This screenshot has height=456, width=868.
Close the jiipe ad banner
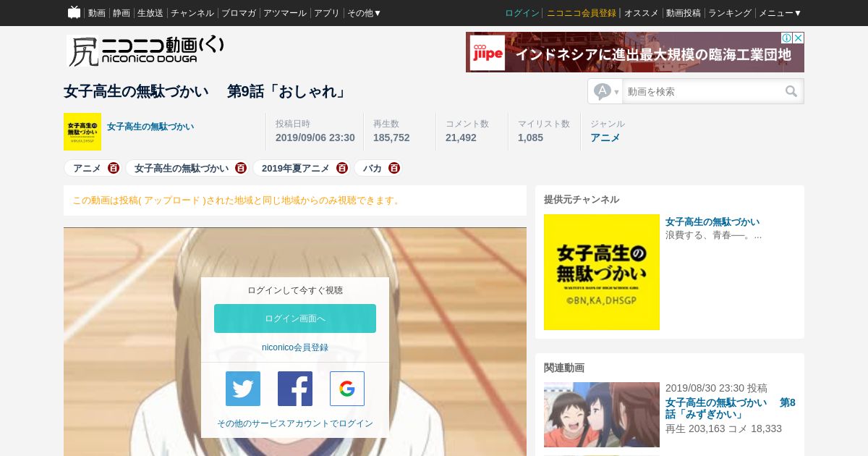click(x=799, y=38)
